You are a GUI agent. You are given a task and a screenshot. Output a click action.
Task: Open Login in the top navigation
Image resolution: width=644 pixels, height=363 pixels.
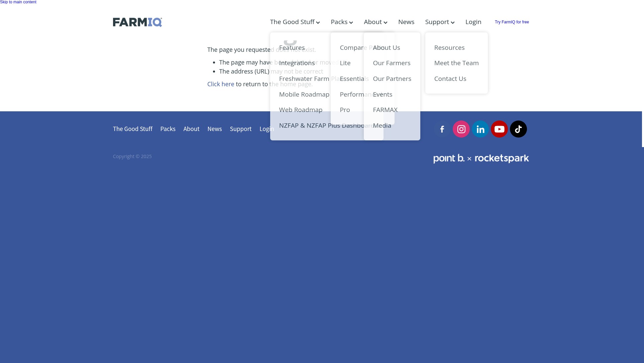coord(473,22)
